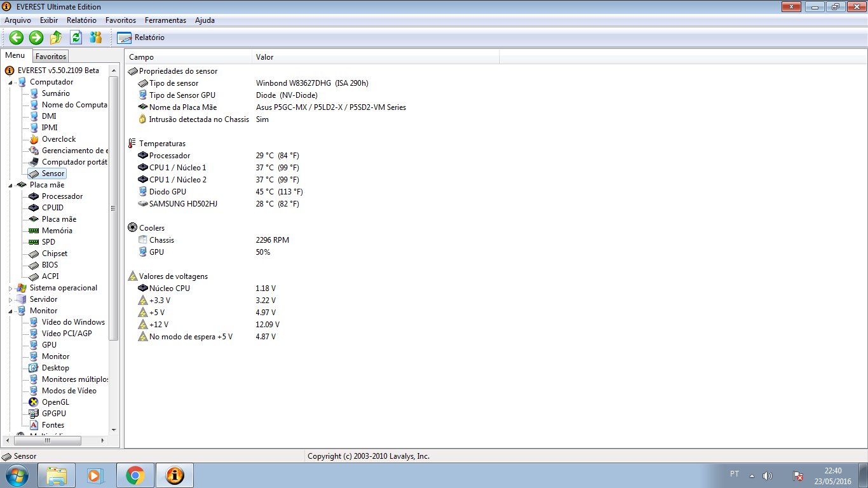Click the Valor column header
This screenshot has height=488, width=868.
(x=376, y=57)
